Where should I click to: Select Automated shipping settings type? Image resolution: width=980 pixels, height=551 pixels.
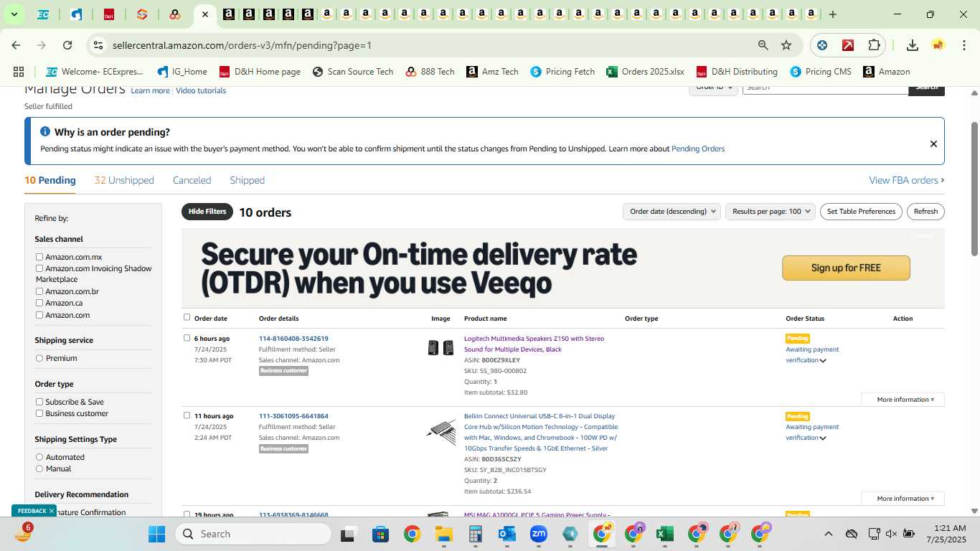pos(39,457)
